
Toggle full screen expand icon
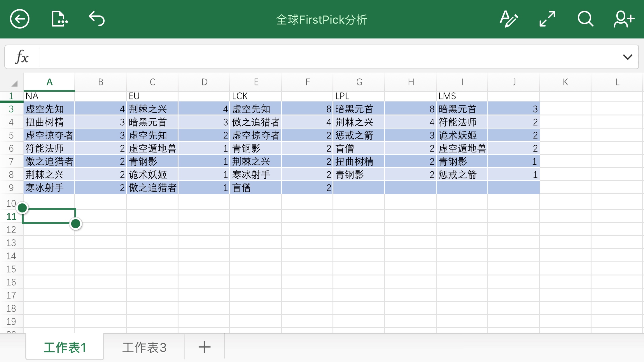(x=547, y=19)
